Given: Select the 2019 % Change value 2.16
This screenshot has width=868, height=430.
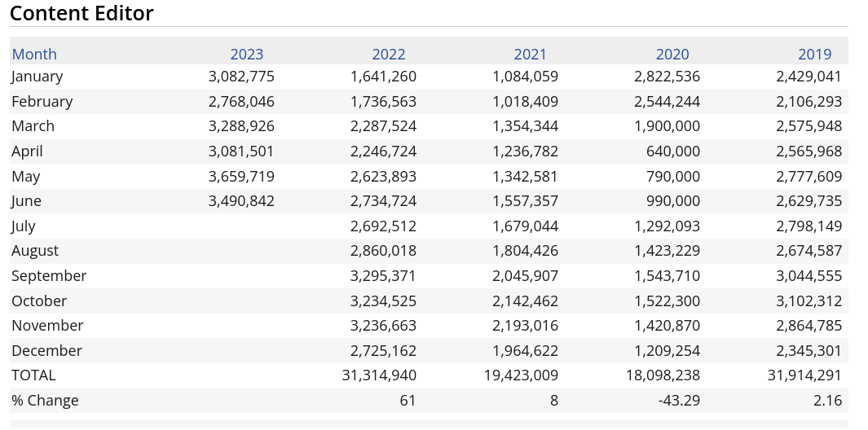Looking at the screenshot, I should tap(827, 401).
